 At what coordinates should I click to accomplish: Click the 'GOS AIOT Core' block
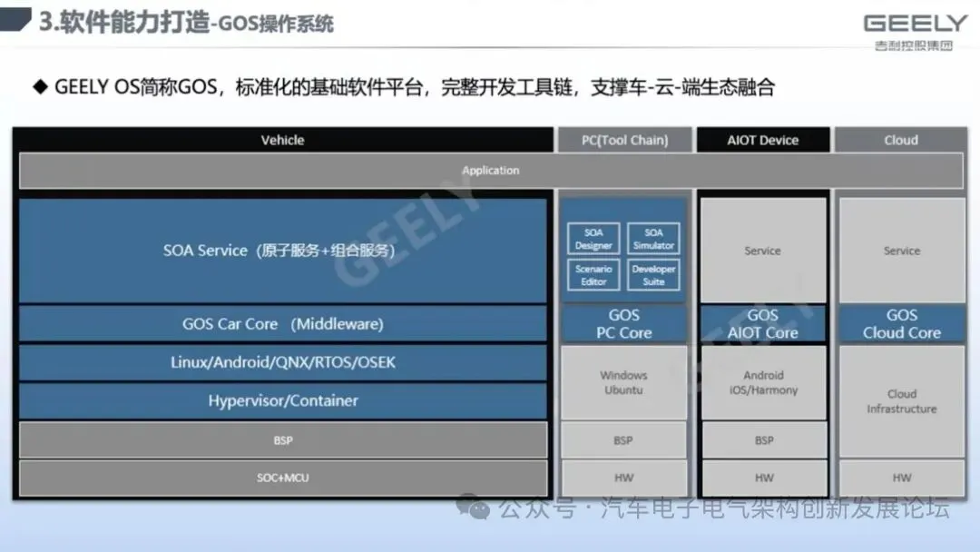763,324
